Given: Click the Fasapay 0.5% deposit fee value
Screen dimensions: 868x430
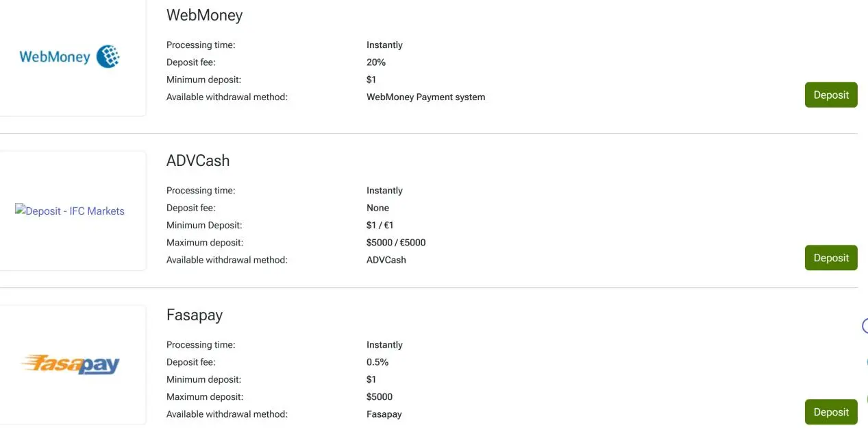Looking at the screenshot, I should tap(377, 362).
